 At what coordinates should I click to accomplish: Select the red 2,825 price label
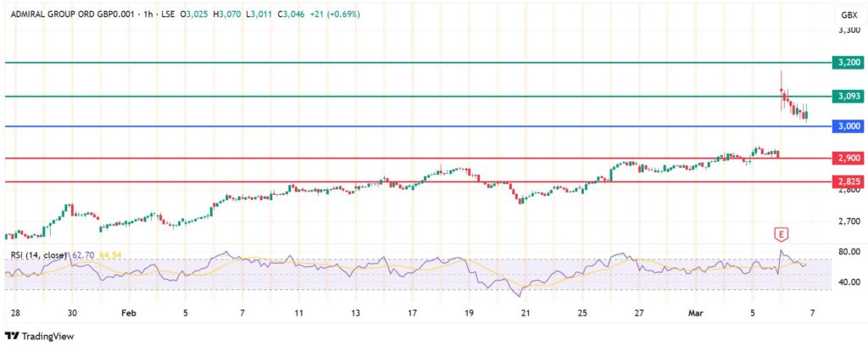(848, 181)
